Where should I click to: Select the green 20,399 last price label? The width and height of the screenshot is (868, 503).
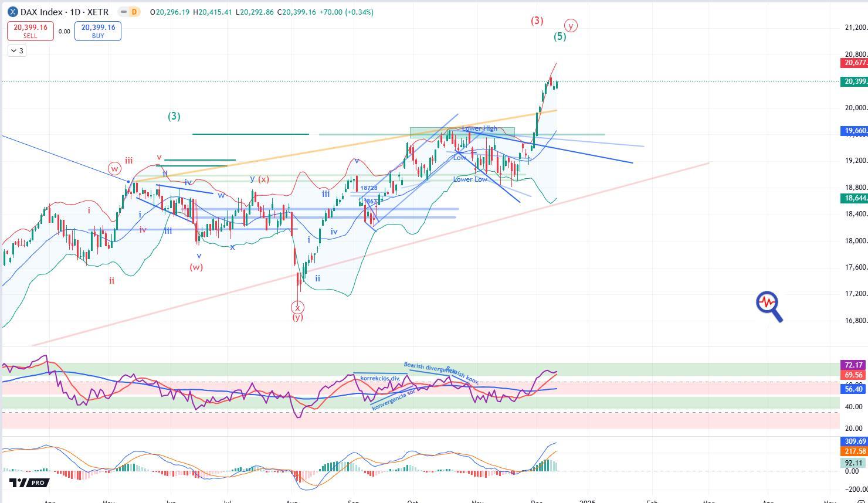854,81
